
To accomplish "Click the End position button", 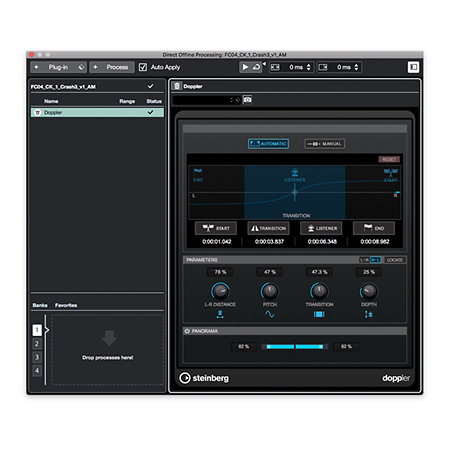I will pos(374,228).
